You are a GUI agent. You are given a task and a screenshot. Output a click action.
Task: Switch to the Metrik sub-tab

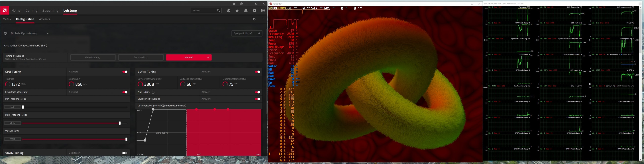(x=7, y=19)
